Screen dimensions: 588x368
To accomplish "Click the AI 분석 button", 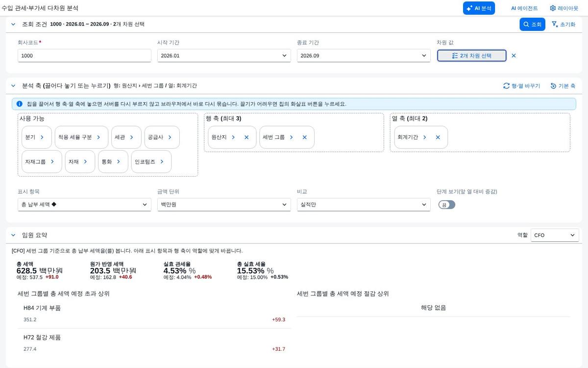I will pyautogui.click(x=479, y=8).
